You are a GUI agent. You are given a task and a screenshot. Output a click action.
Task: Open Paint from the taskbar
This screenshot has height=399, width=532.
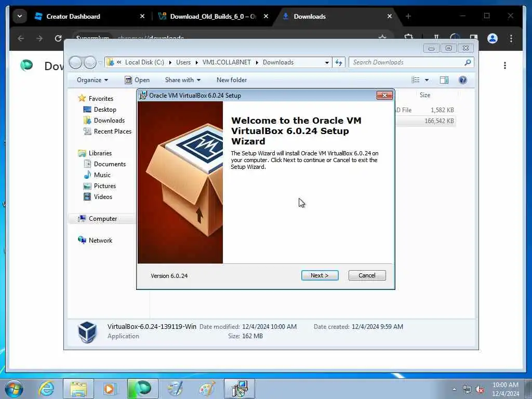pos(207,389)
